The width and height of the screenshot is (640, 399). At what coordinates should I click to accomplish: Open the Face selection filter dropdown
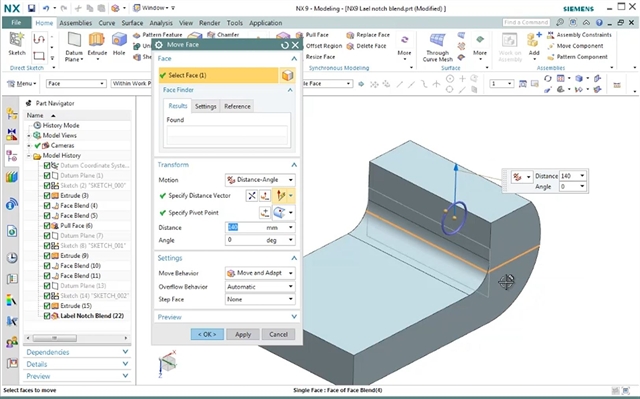(76, 84)
